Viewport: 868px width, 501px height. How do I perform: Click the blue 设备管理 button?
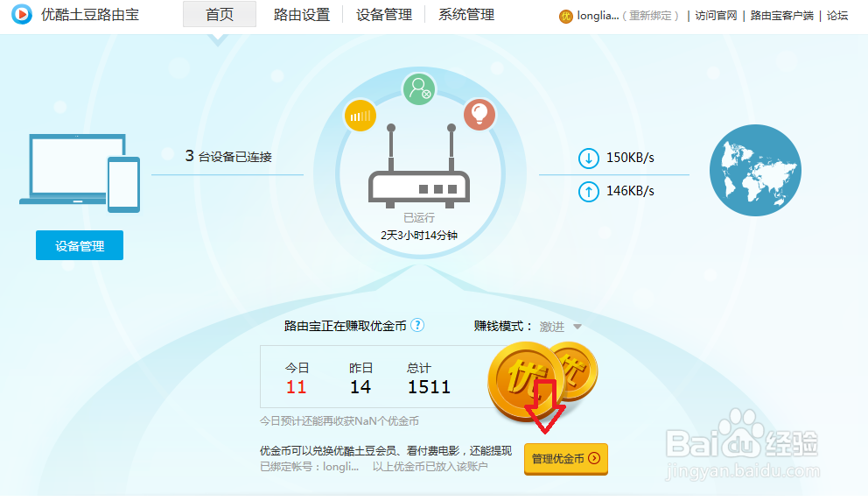point(80,245)
